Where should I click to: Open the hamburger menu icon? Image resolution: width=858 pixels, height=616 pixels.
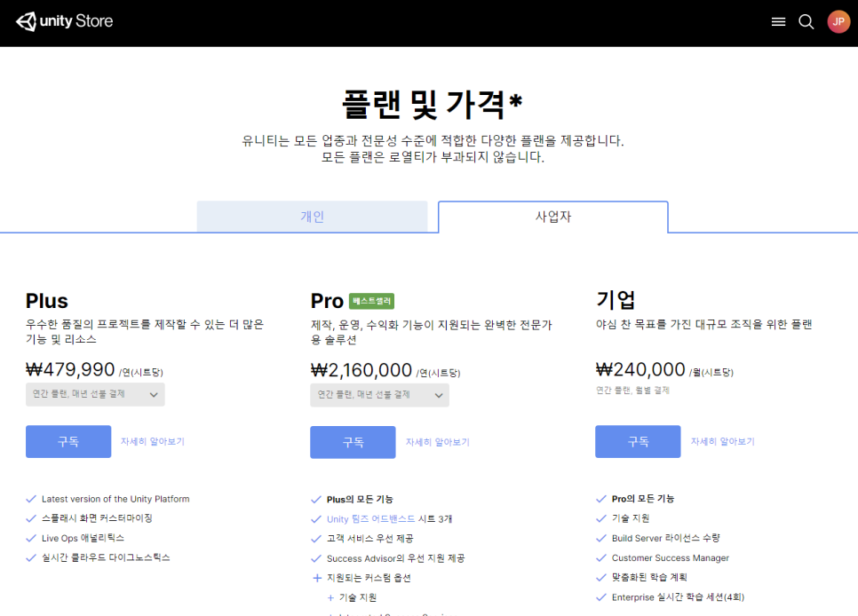pos(778,22)
